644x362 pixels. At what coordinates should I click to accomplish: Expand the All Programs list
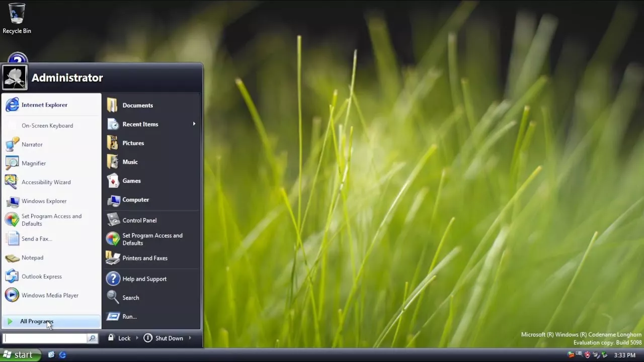pyautogui.click(x=36, y=321)
